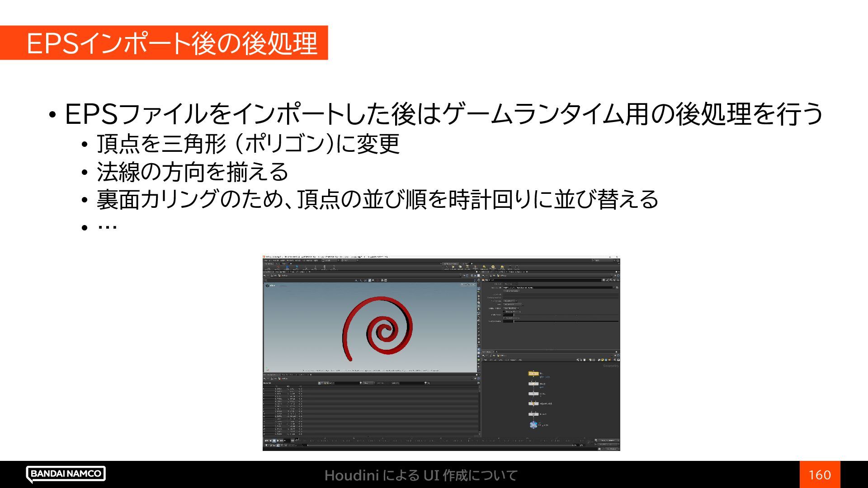Click the parameter pane gear settings icon
Screen dimensions: 868x488
pyautogui.click(x=604, y=280)
